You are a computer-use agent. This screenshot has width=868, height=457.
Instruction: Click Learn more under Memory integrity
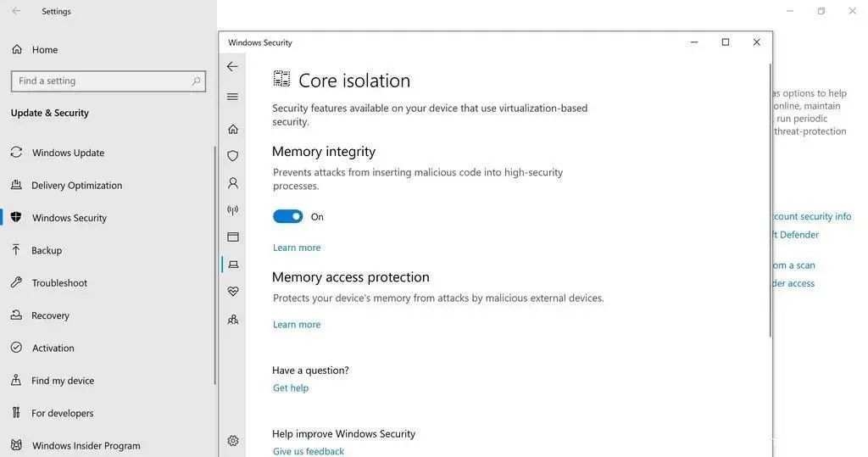pos(297,248)
